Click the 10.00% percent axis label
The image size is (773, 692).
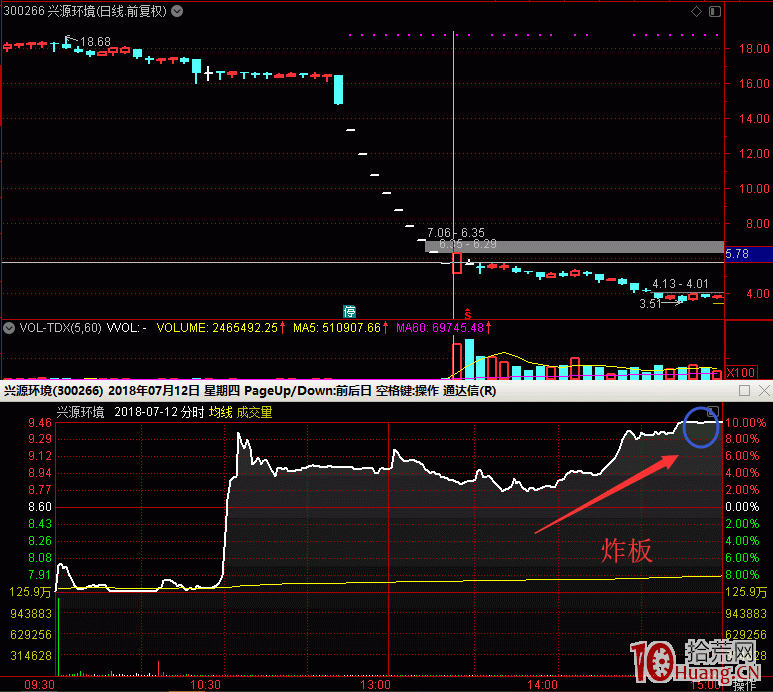(x=745, y=423)
